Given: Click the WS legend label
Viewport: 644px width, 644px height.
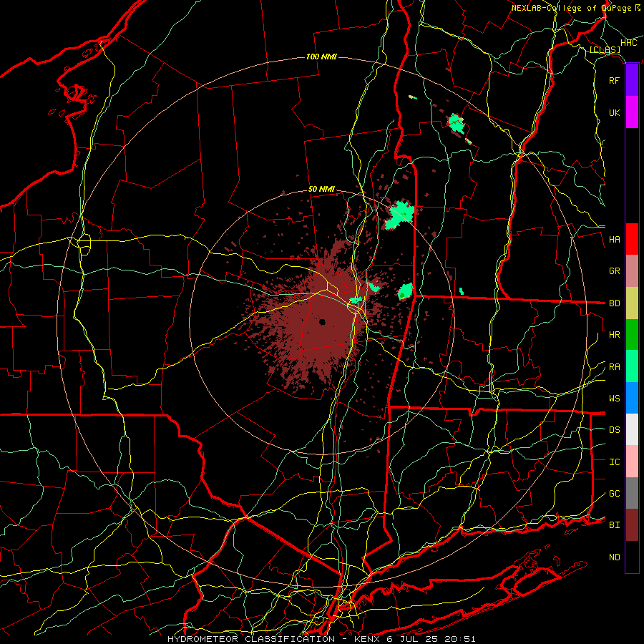Looking at the screenshot, I should tap(614, 399).
